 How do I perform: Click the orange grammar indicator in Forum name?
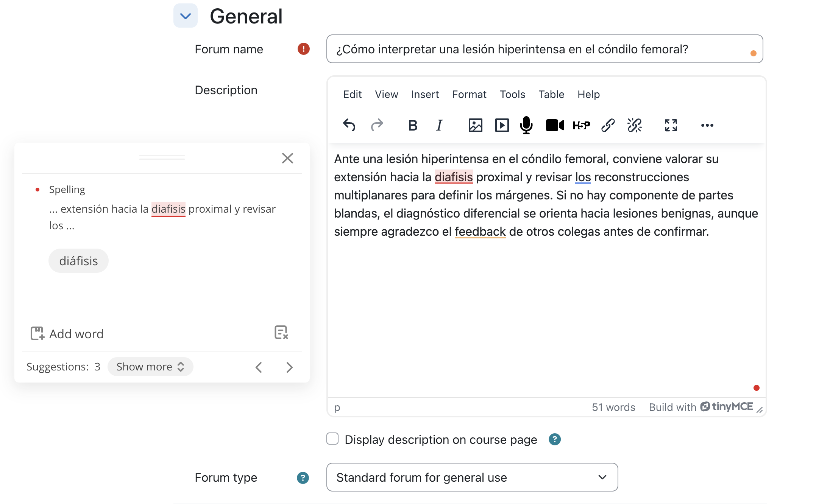tap(754, 53)
